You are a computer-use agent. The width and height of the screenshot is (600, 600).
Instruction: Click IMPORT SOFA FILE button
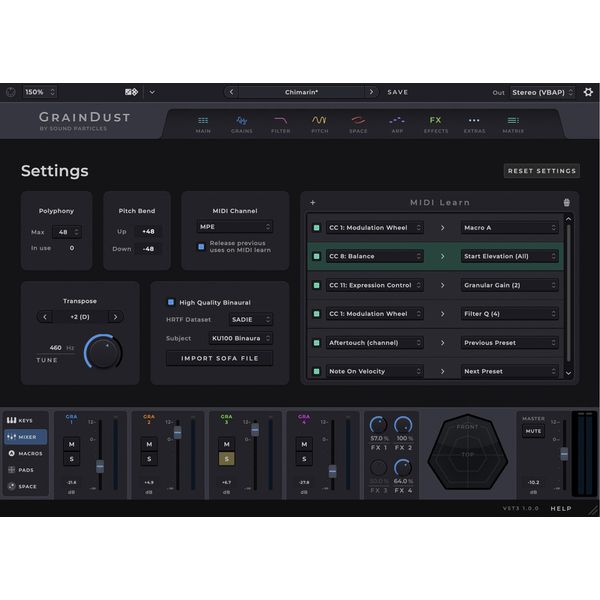(x=220, y=359)
